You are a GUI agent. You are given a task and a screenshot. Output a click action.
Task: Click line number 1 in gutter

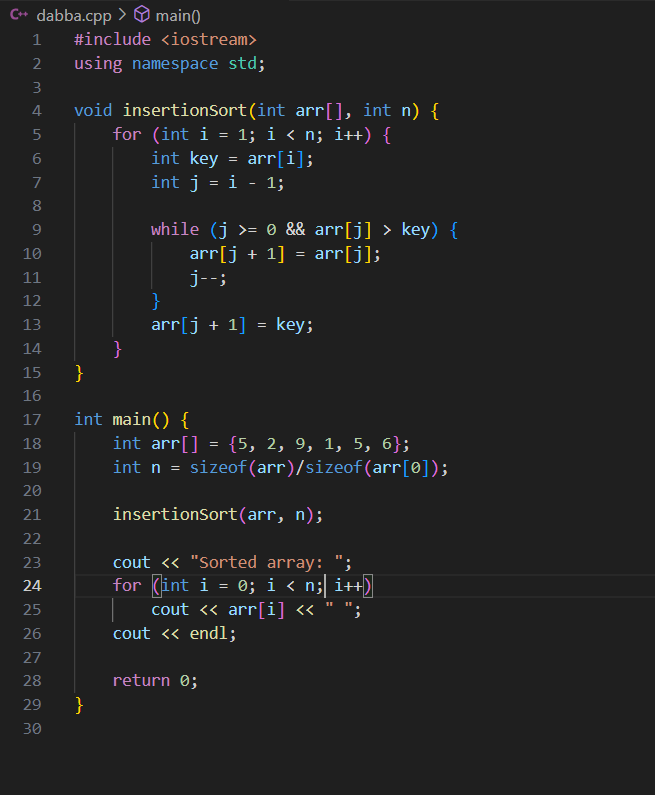pyautogui.click(x=37, y=40)
